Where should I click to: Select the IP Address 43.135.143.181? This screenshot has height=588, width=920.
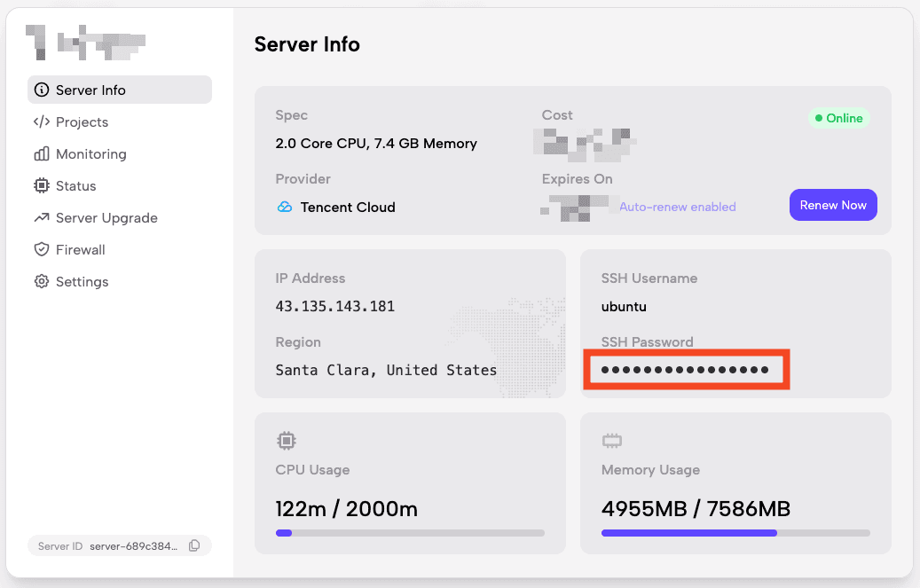pos(337,306)
